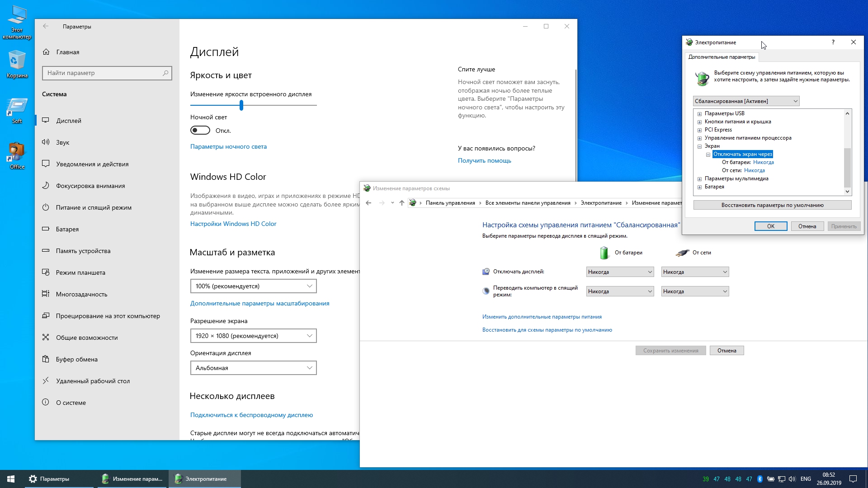Click the up arrow in control panel navigation
Screen dimensions: 868x488
pyautogui.click(x=401, y=203)
